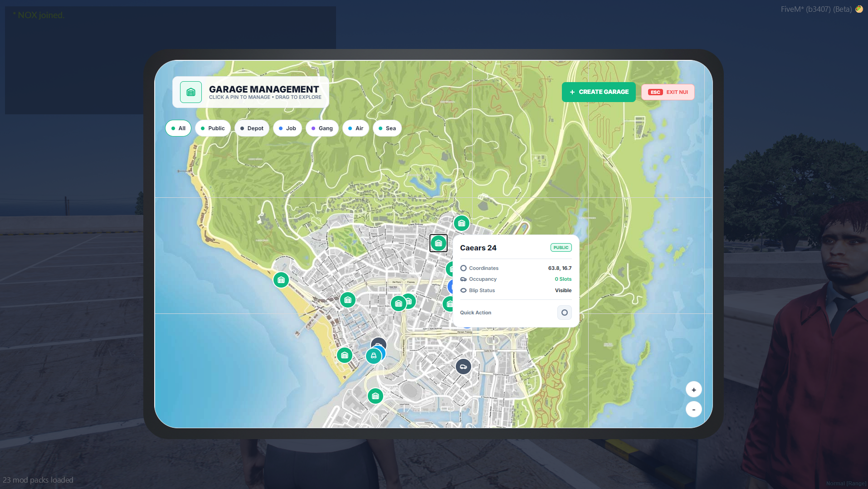Click the GARAGE MANAGEMENT heading
This screenshot has width=868, height=489.
point(264,89)
